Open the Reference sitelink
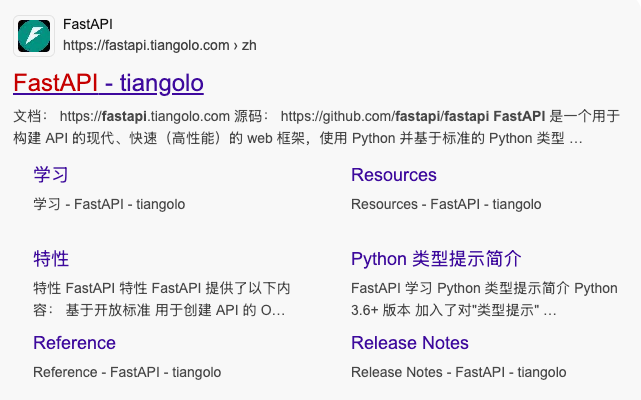 point(74,343)
